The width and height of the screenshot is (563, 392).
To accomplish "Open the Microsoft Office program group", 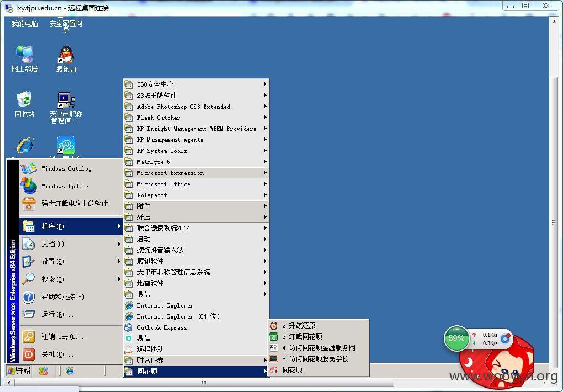I will click(196, 184).
